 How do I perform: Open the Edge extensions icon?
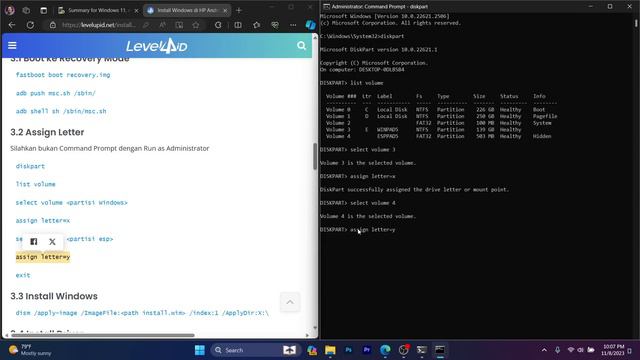(218, 25)
